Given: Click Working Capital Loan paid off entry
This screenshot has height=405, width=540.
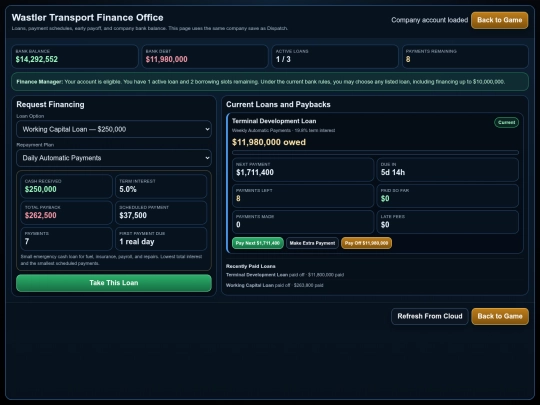Looking at the screenshot, I should 274,285.
